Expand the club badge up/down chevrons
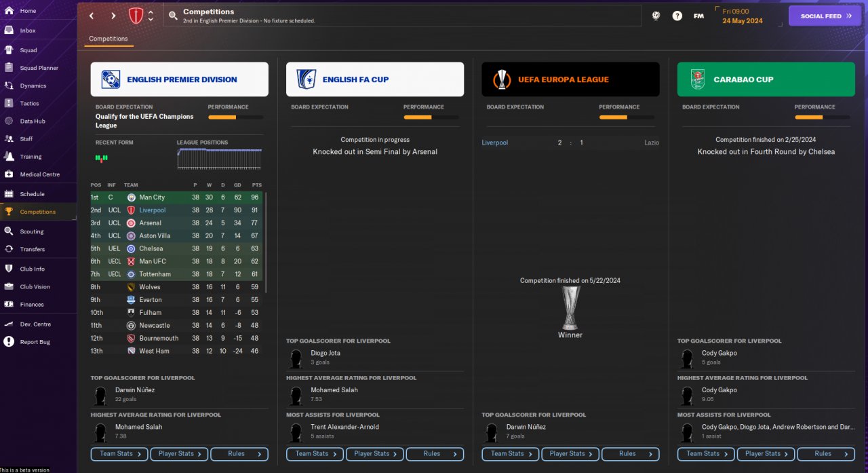 [x=151, y=16]
